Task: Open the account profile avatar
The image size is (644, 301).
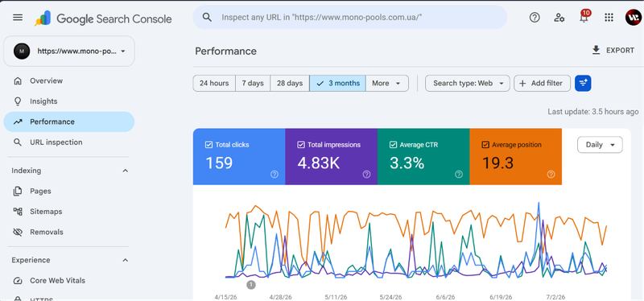Action: [633, 18]
